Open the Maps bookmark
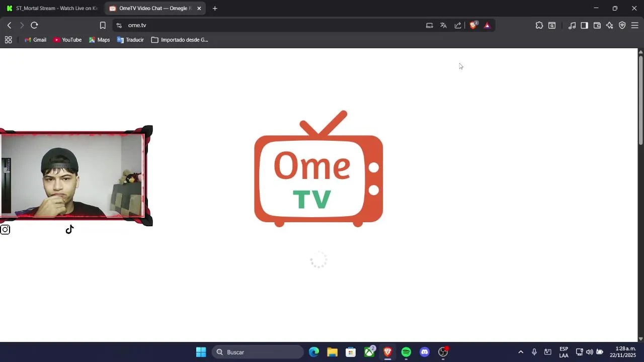The image size is (644, 362). (x=99, y=40)
